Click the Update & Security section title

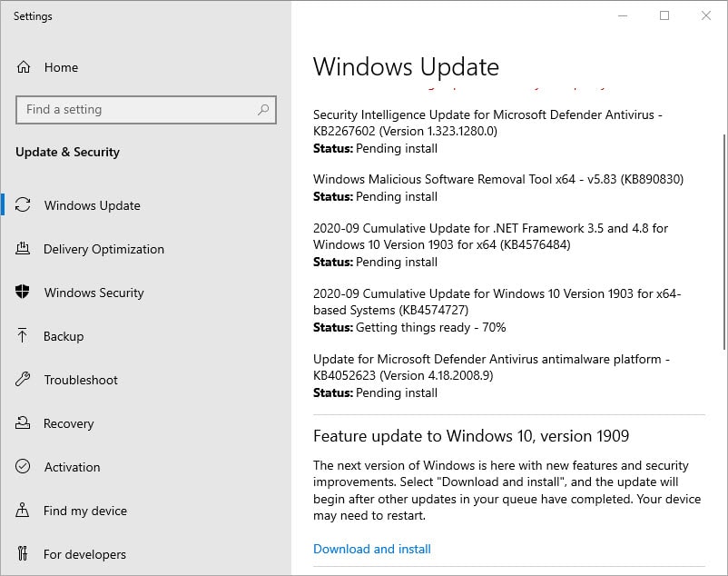click(68, 153)
